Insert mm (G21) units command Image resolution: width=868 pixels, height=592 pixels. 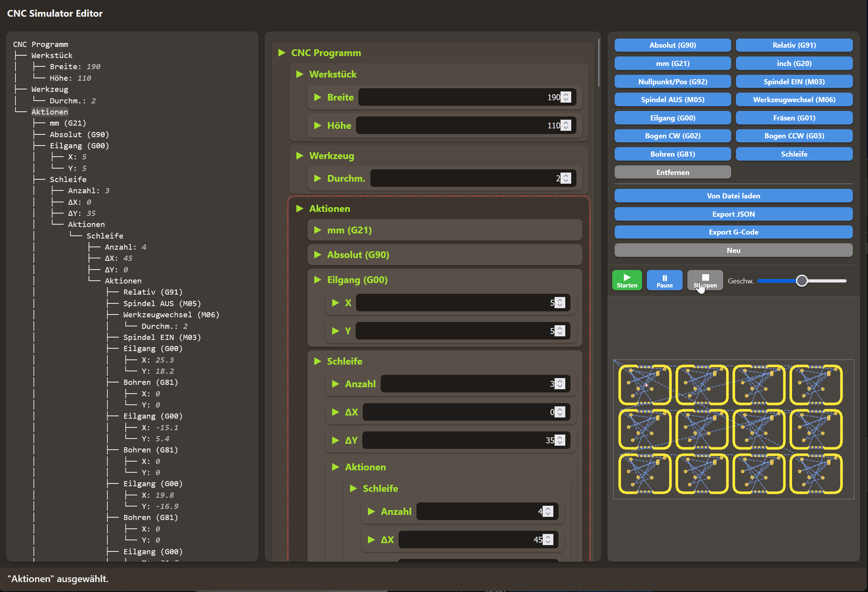(x=673, y=63)
